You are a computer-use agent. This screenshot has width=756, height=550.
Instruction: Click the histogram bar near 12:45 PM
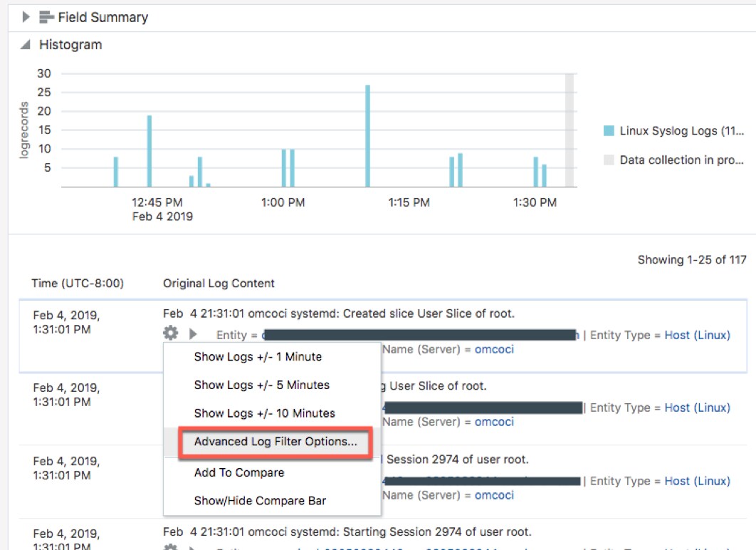tap(149, 150)
